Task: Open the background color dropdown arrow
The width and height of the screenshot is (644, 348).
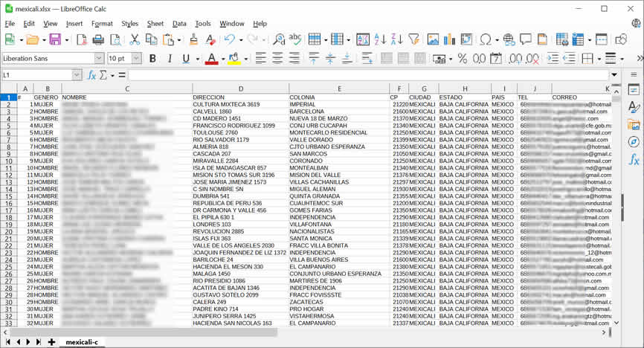Action: click(245, 59)
